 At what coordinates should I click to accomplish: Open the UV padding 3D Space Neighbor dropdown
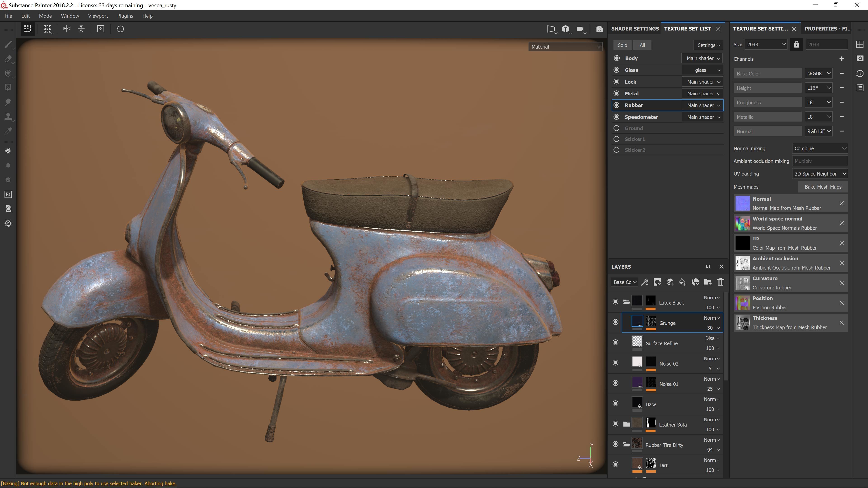coord(819,174)
